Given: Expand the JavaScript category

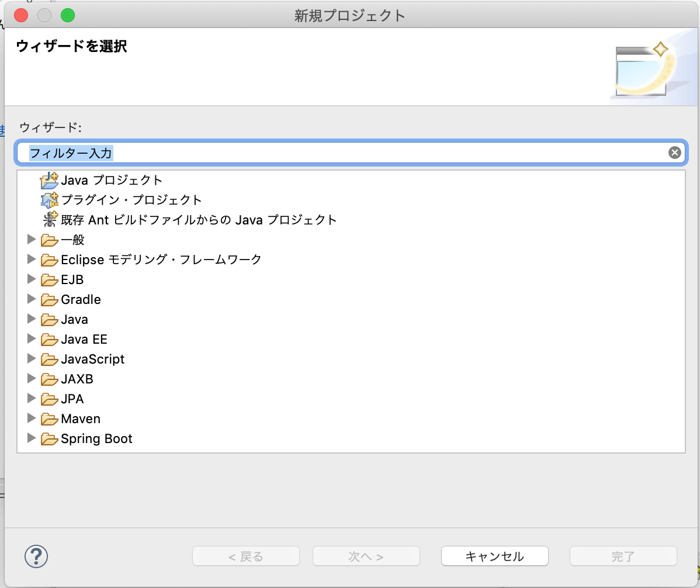Looking at the screenshot, I should click(x=31, y=358).
